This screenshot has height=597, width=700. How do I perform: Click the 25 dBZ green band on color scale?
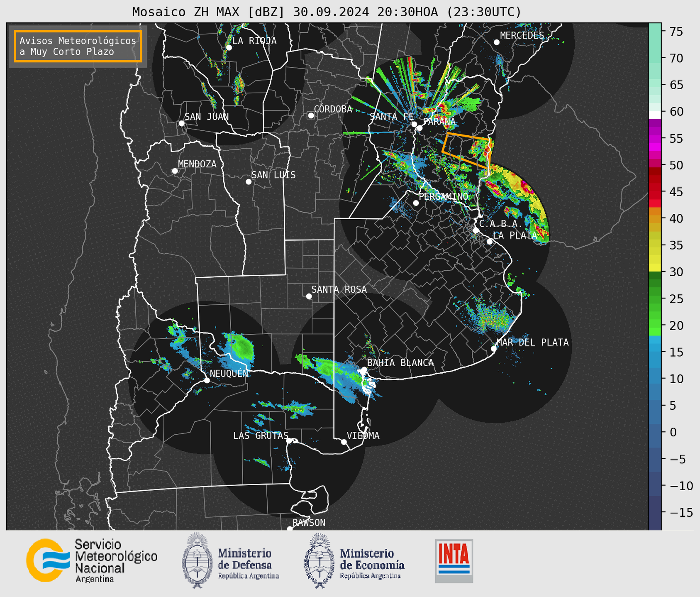pyautogui.click(x=655, y=298)
